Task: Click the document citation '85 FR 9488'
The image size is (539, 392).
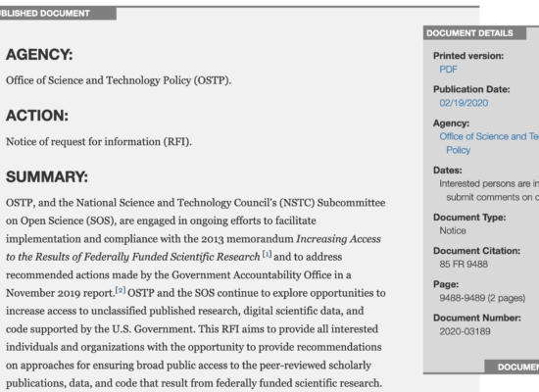Action: tap(464, 264)
